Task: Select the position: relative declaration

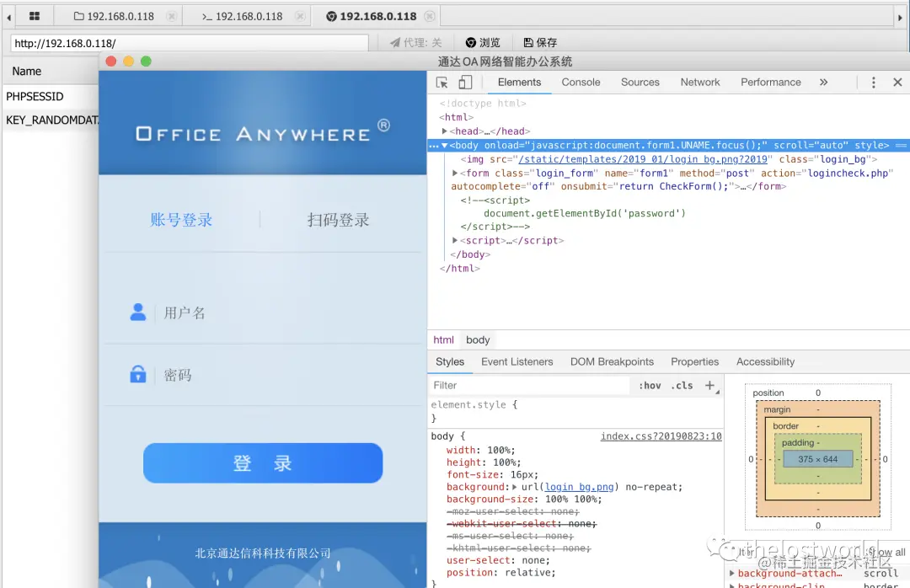Action: tap(500, 572)
